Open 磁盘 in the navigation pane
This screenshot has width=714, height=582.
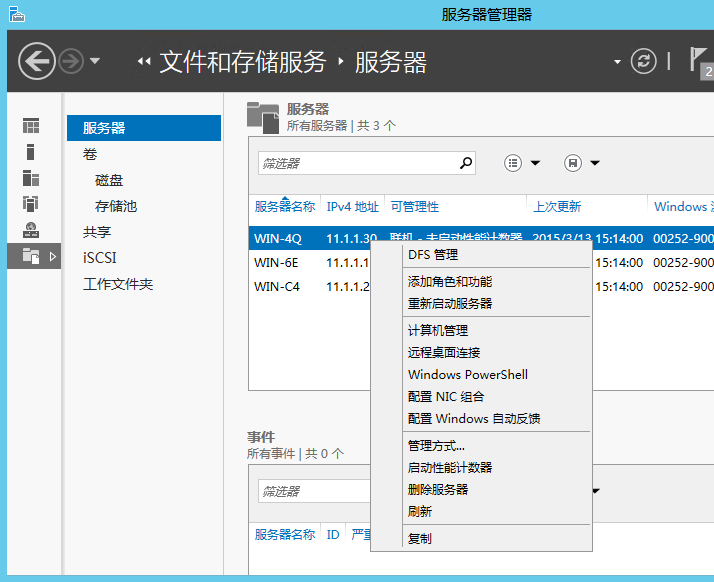coord(109,180)
